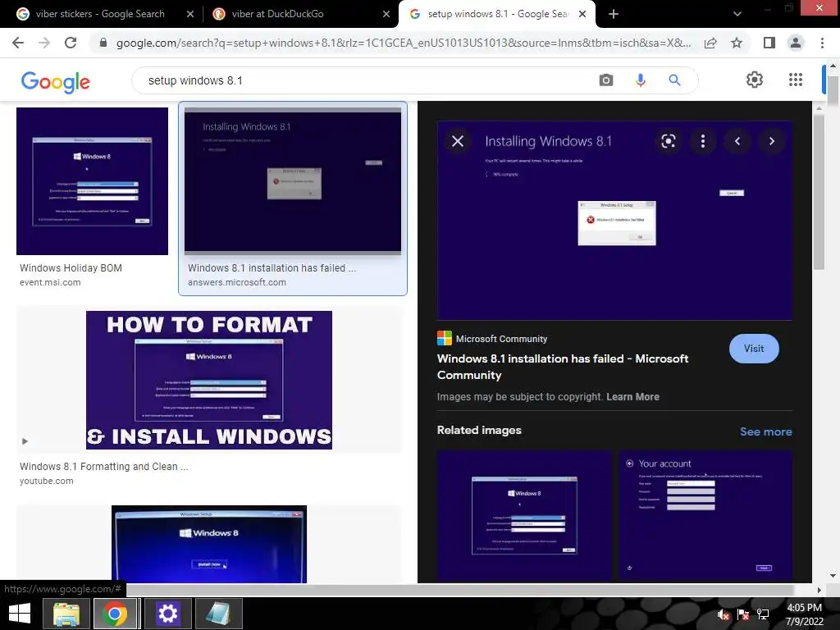Open a new tab
Viewport: 840px width, 630px height.
coord(614,14)
